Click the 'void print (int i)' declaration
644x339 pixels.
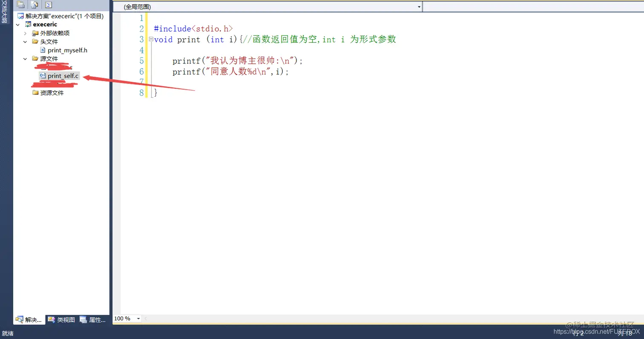pos(196,40)
